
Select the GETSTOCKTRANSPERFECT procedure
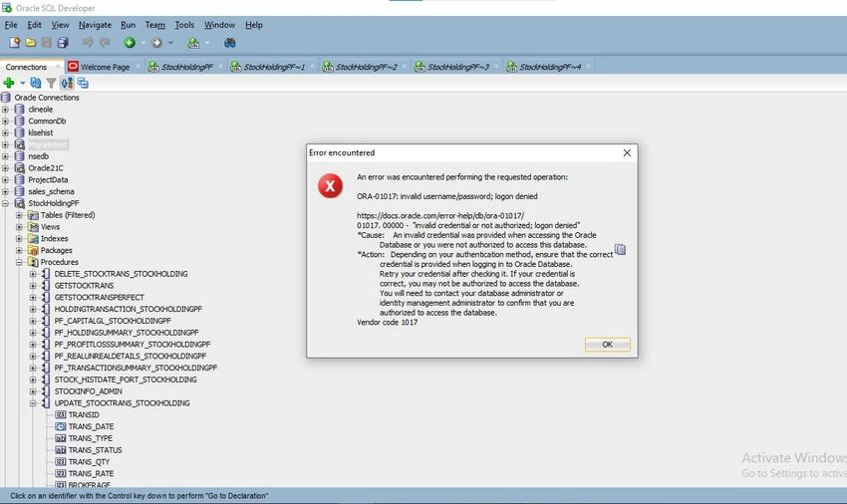pyautogui.click(x=99, y=297)
